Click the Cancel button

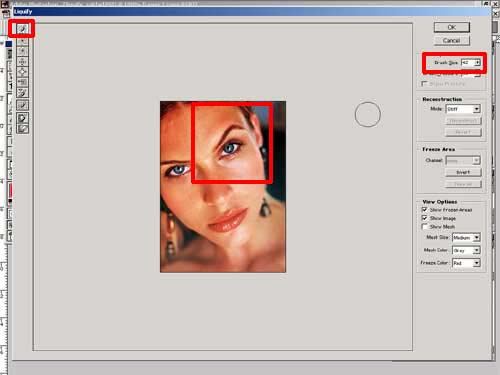(x=452, y=40)
